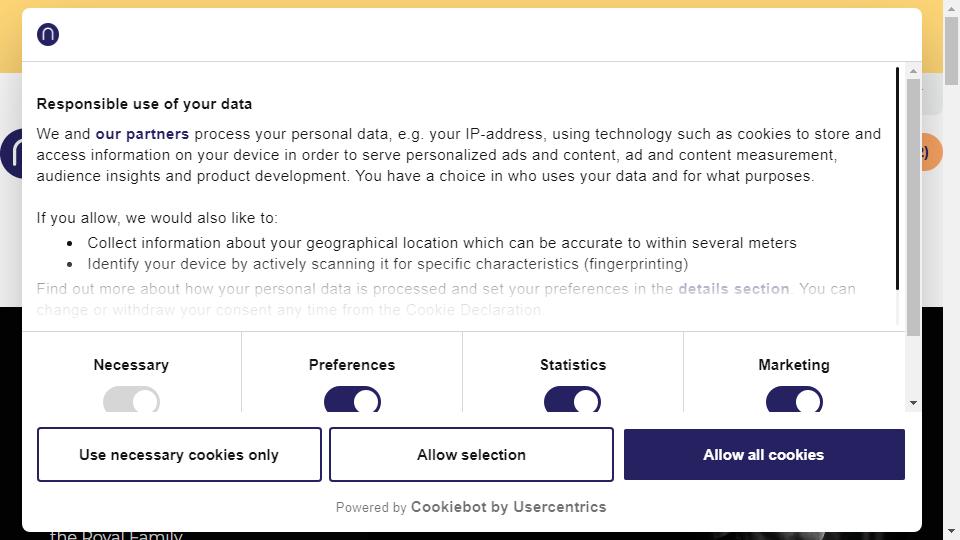Click the consent dialog's scrollbar thumb
This screenshot has height=540, width=960.
coord(913,207)
